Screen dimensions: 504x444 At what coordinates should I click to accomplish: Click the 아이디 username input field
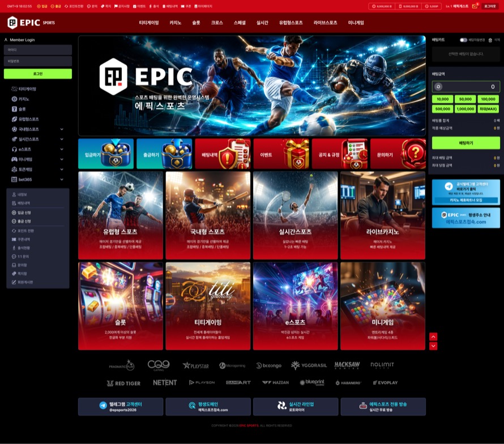(38, 50)
